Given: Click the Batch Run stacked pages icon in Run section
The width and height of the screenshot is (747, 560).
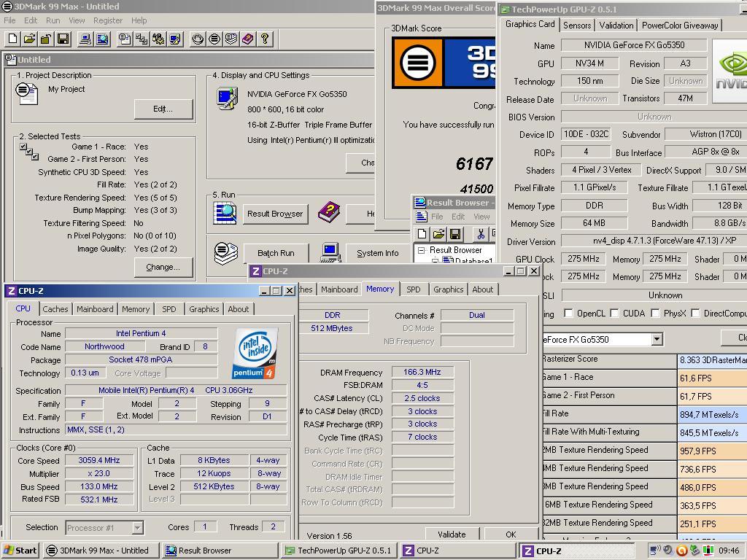Looking at the screenshot, I should [x=226, y=253].
